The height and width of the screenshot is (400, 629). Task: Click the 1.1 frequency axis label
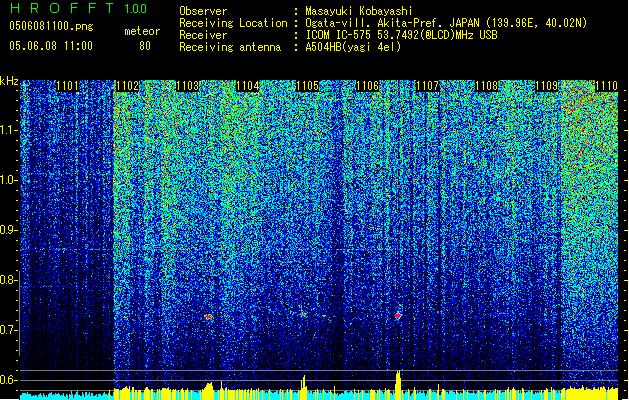[x=8, y=130]
